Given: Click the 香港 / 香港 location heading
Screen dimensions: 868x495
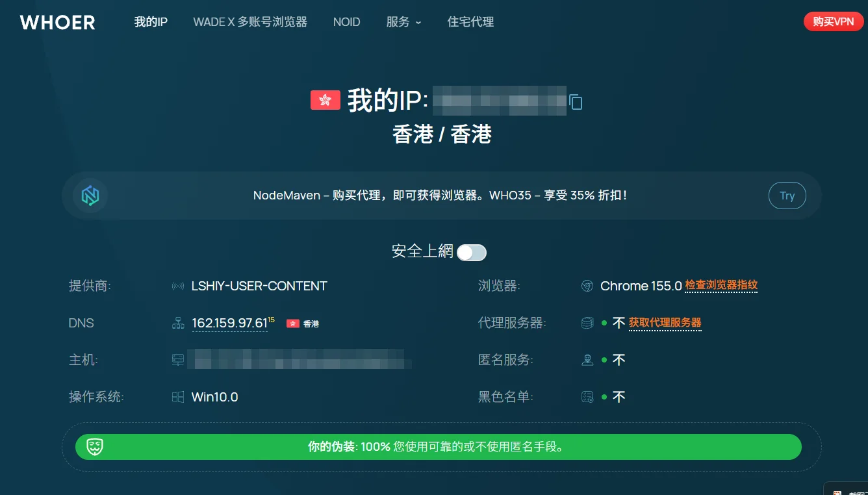Looking at the screenshot, I should (442, 134).
